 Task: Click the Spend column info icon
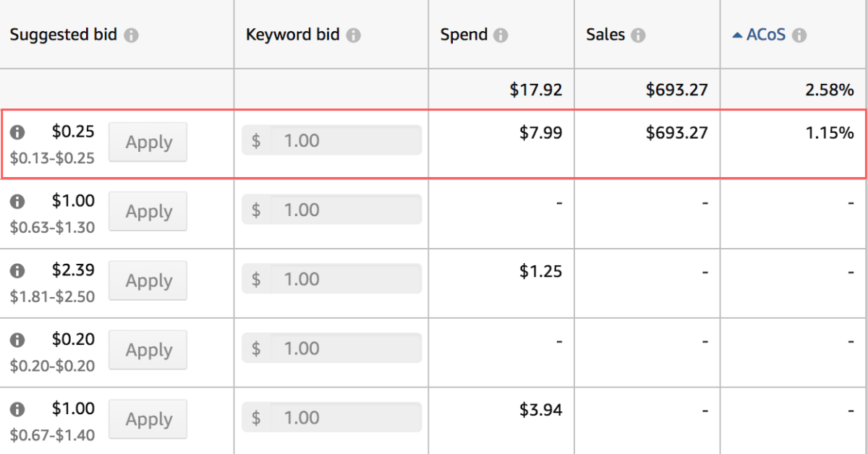click(501, 35)
